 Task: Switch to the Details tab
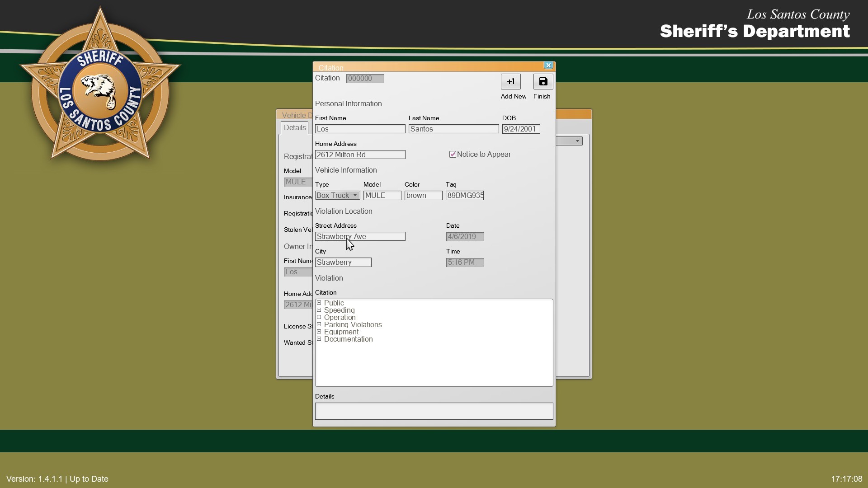click(295, 128)
